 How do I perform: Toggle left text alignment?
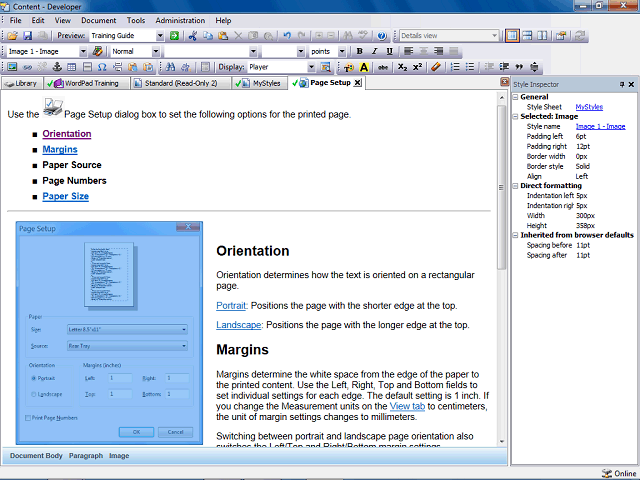coord(408,51)
